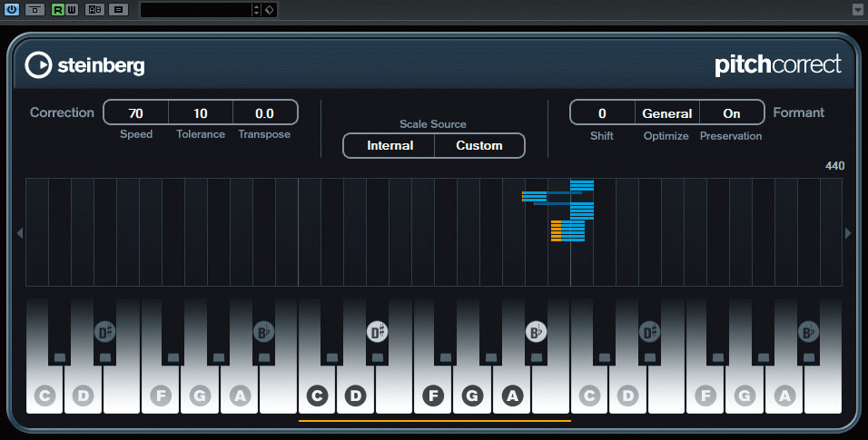Click dimmed A key in lowest octave

[240, 396]
